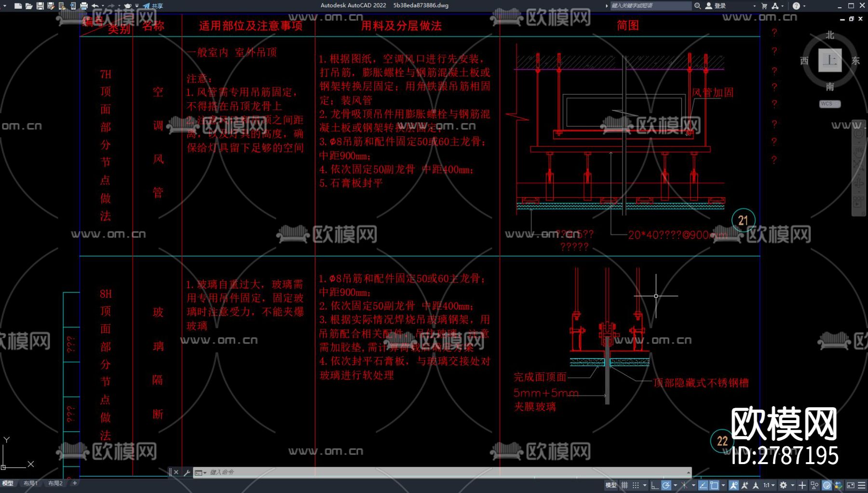
Task: Click the Redo arrow icon
Action: 111,6
